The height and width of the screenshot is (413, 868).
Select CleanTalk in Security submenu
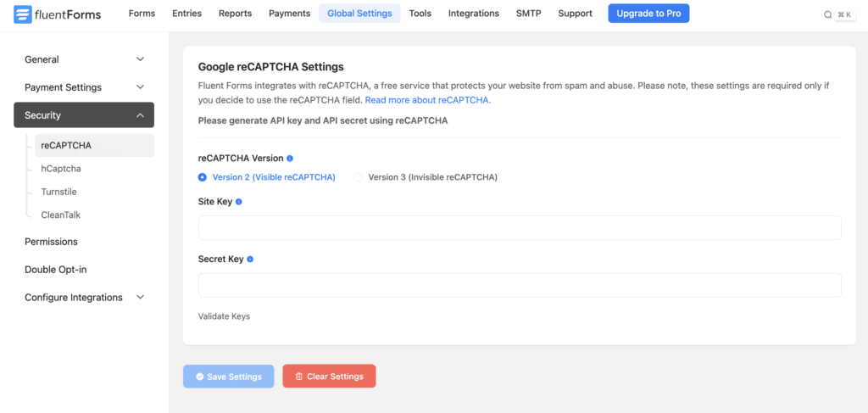pyautogui.click(x=61, y=215)
